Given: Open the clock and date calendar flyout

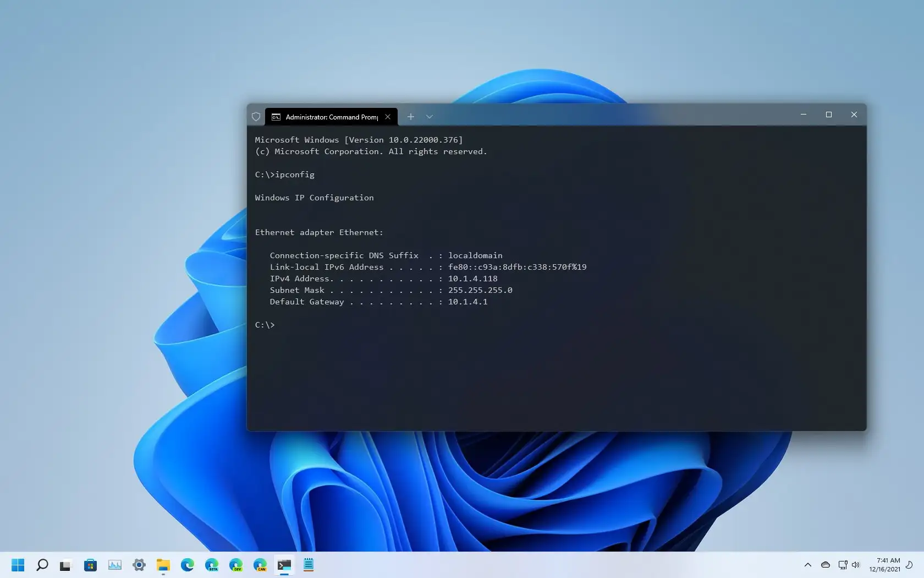Looking at the screenshot, I should click(x=885, y=565).
